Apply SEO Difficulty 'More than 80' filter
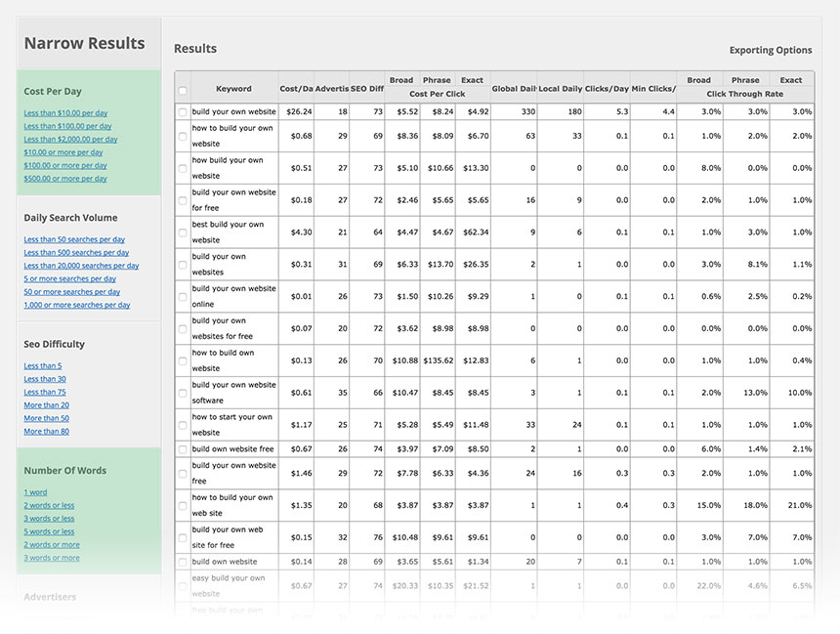Viewport: 840px width, 634px height. 46,431
